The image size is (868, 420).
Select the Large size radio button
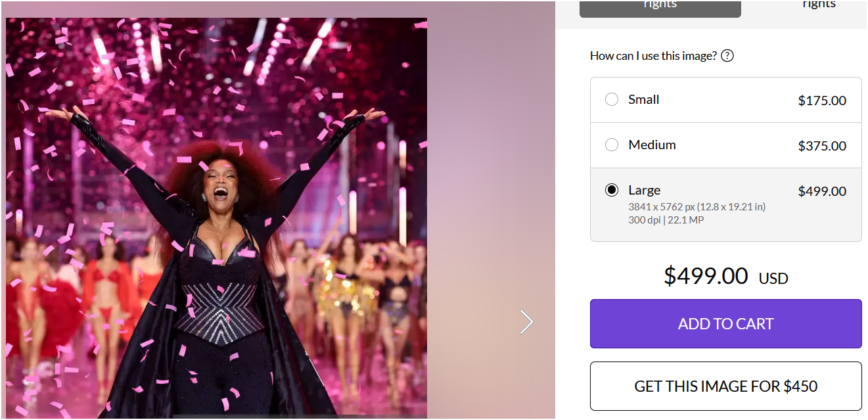tap(612, 191)
